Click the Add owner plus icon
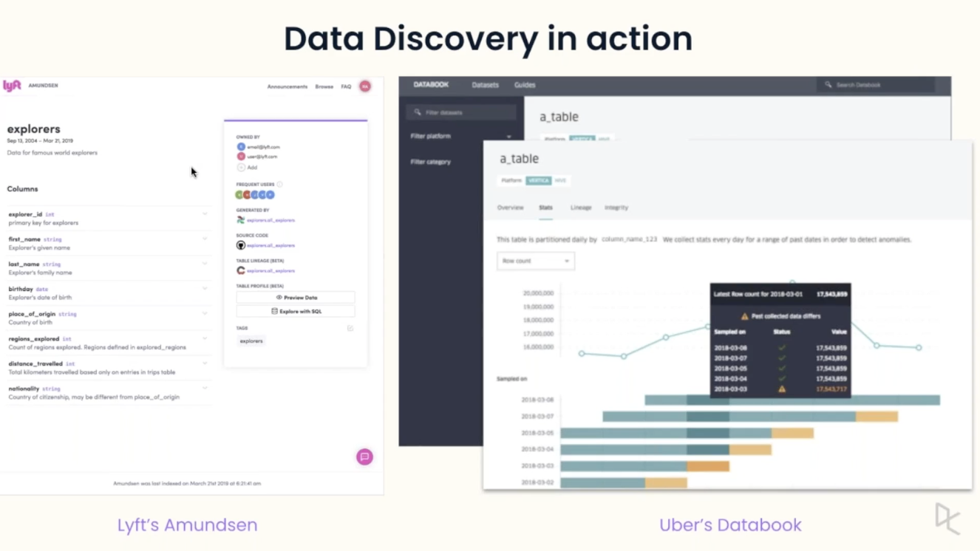 (x=241, y=168)
